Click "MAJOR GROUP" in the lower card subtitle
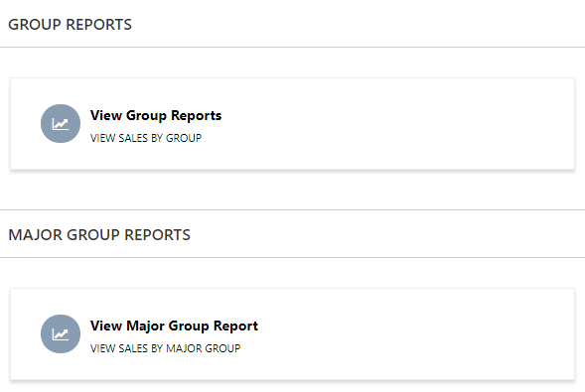This screenshot has width=585, height=392. (x=204, y=348)
